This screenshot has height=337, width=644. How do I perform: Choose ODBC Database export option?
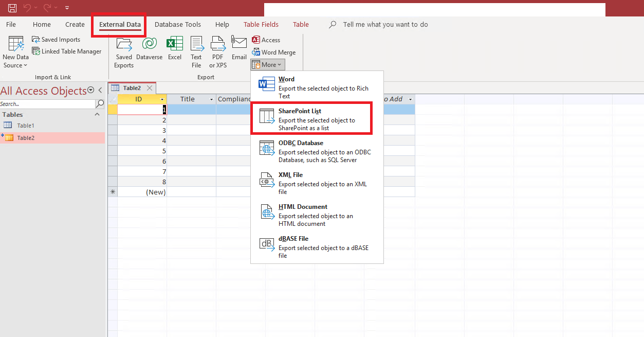point(317,151)
